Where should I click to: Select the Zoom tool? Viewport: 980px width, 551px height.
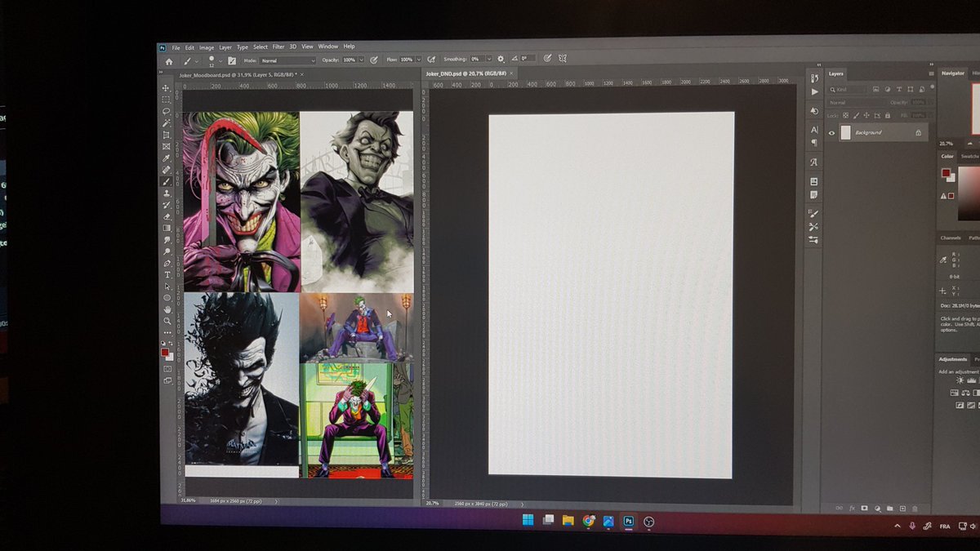tap(167, 322)
